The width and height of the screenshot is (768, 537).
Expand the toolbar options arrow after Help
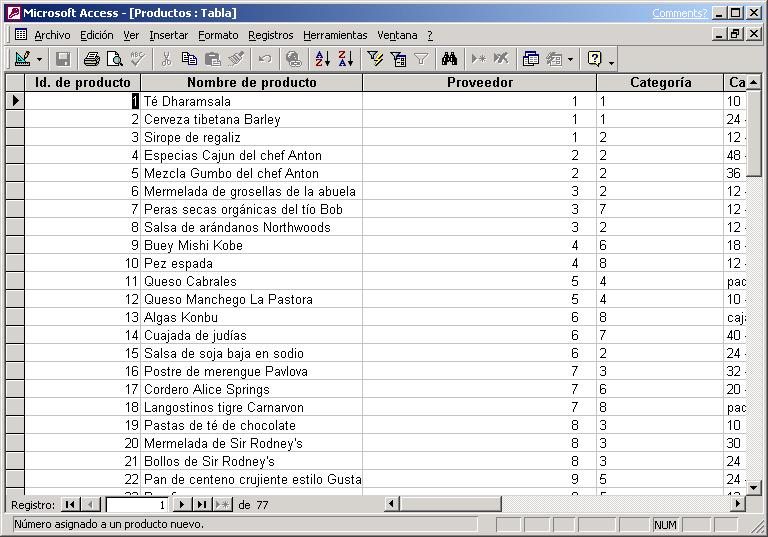(x=611, y=61)
